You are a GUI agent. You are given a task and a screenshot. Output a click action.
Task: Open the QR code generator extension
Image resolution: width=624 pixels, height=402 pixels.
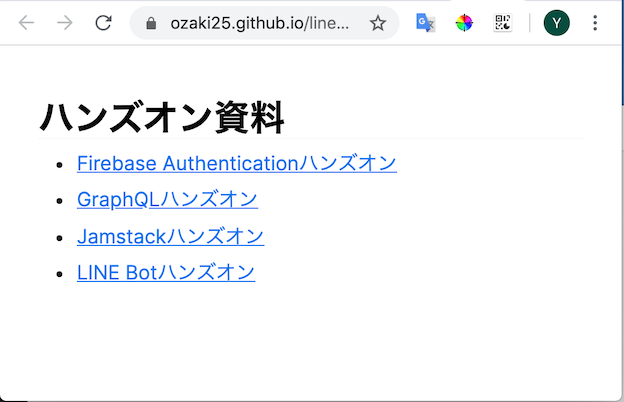(x=503, y=23)
